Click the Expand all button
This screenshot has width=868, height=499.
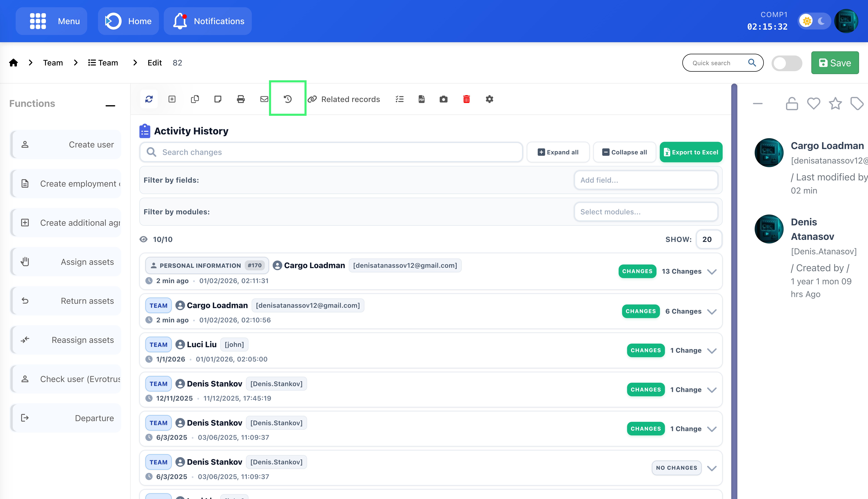pos(558,152)
